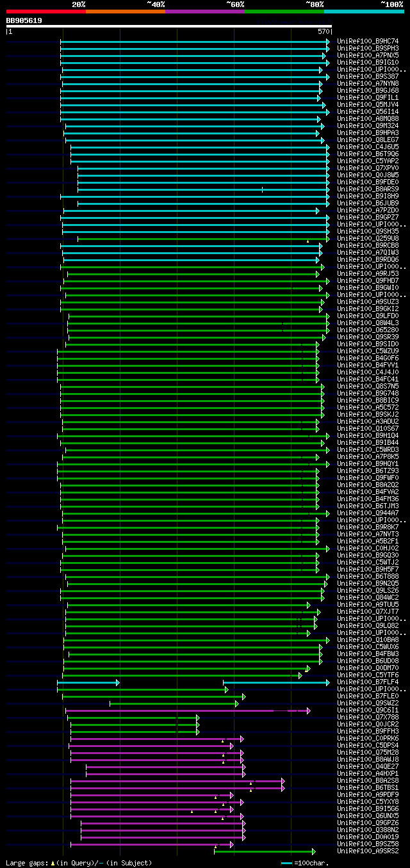Viewport: 410px width, 868px height.
Task: Click the cyan alignment bar for UniRef100_B9HC74
Action: pyautogui.click(x=195, y=42)
